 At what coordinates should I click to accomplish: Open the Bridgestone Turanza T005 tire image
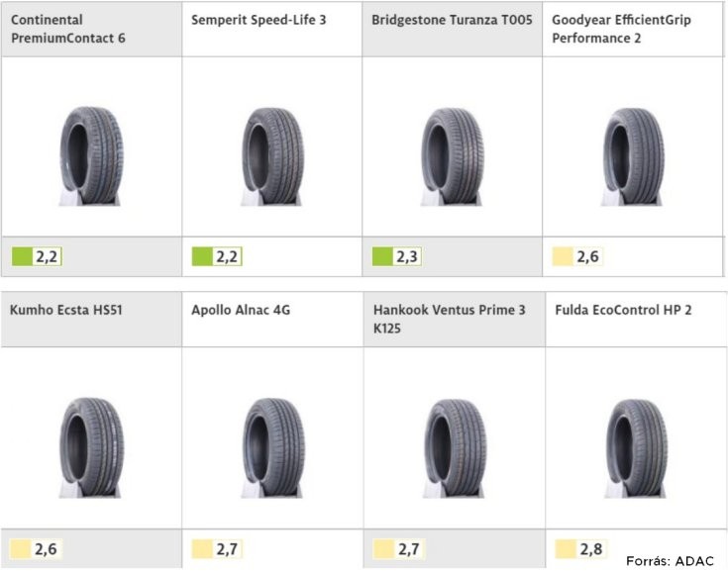coord(452,156)
